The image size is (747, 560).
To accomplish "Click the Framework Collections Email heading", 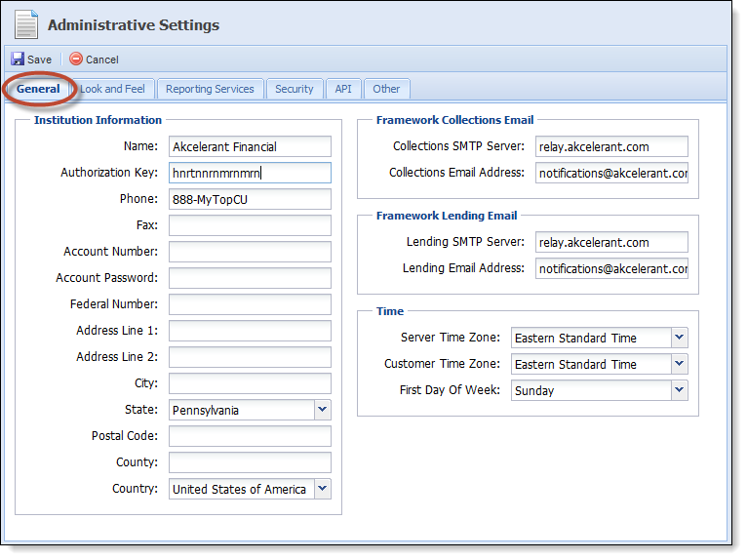I will point(455,120).
